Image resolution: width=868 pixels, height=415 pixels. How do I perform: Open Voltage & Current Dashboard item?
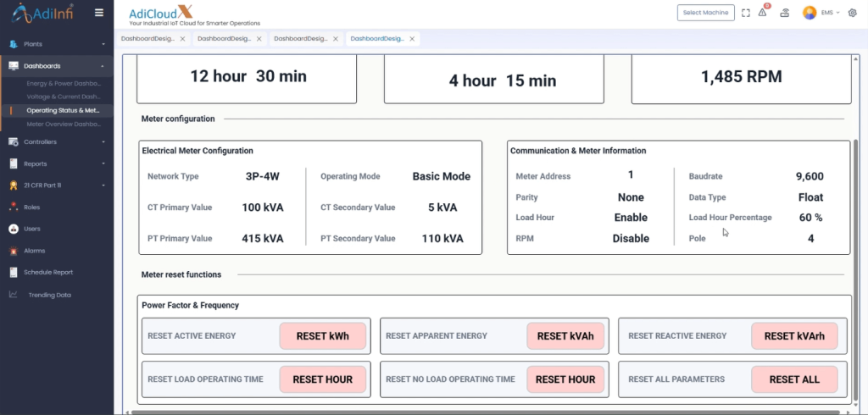coord(63,97)
